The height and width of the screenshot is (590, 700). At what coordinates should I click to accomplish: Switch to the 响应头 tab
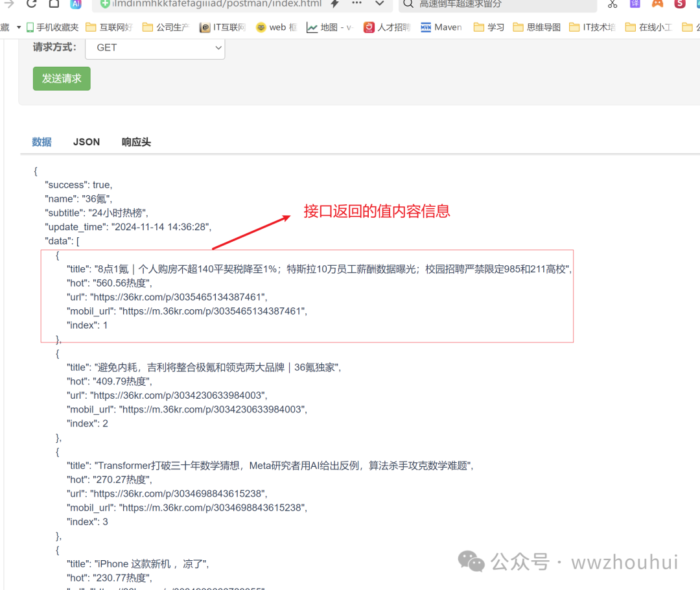pyautogui.click(x=136, y=142)
